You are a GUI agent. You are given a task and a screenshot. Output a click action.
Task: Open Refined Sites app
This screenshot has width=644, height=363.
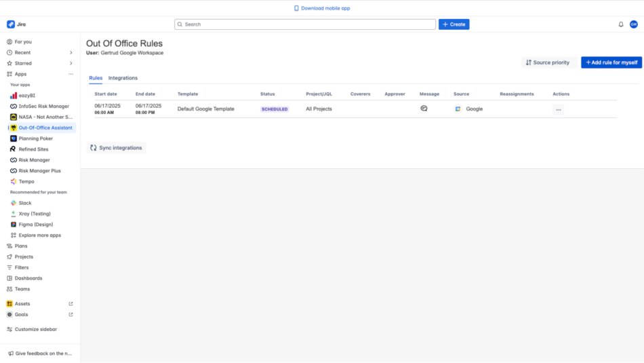click(33, 149)
